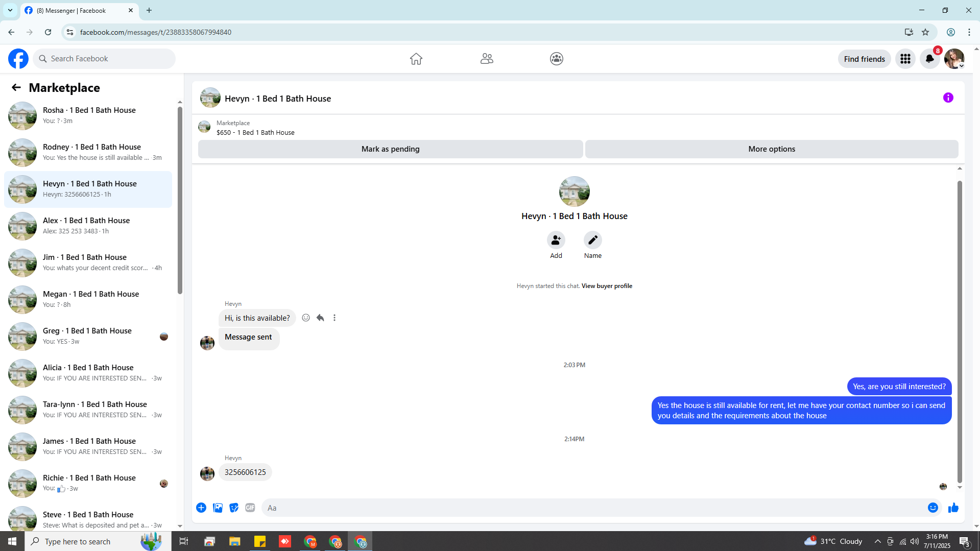Image resolution: width=980 pixels, height=551 pixels.
Task: Open the notifications bell
Action: point(930,59)
